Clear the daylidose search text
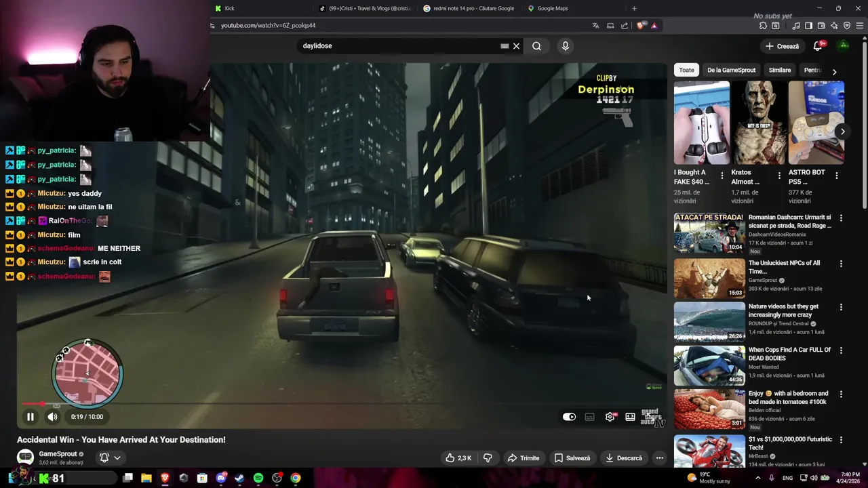868x488 pixels. [x=516, y=46]
